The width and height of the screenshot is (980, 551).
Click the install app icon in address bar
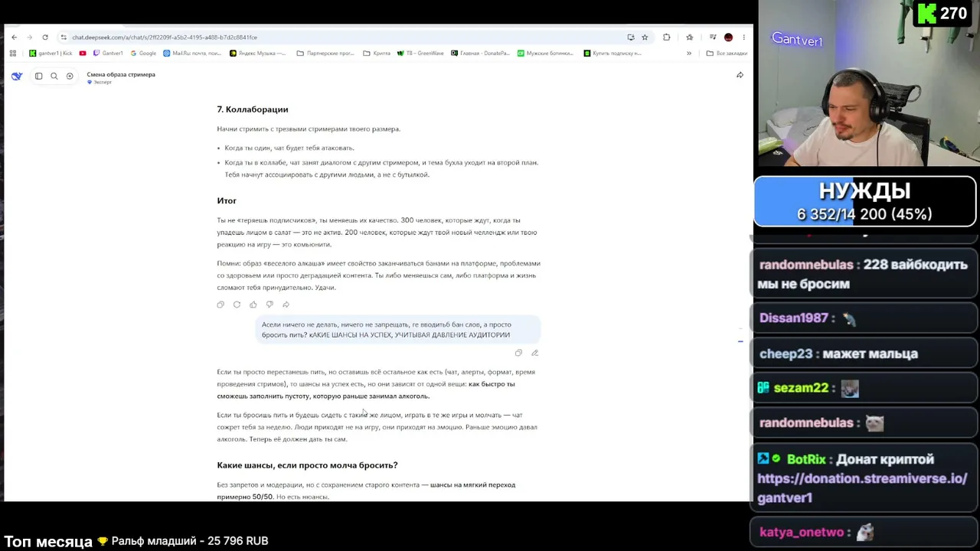pyautogui.click(x=630, y=37)
